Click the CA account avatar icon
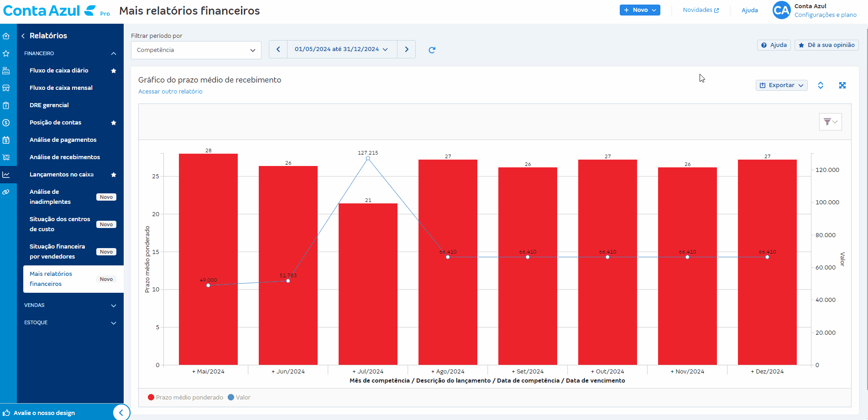The width and height of the screenshot is (868, 420). click(x=781, y=10)
